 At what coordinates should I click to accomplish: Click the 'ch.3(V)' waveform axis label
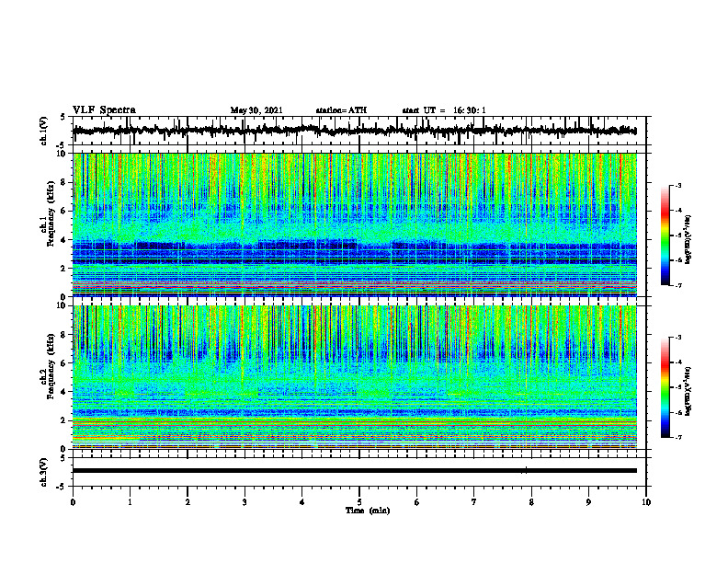point(43,472)
